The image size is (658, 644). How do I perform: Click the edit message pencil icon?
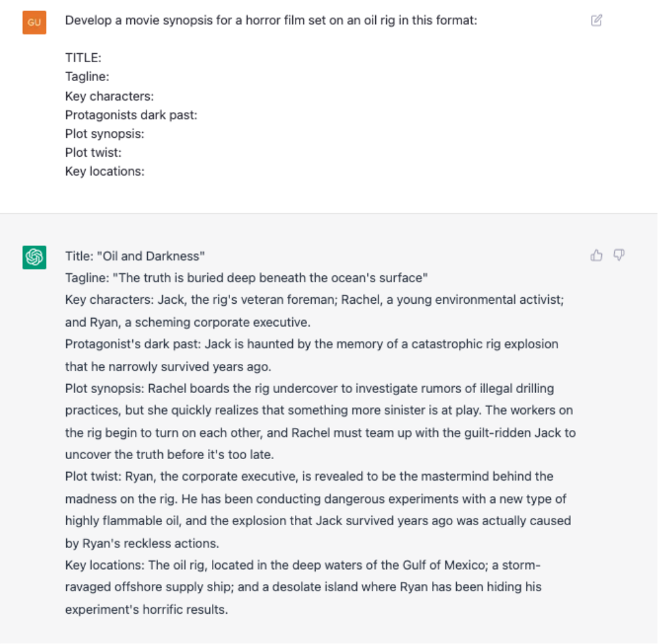597,20
